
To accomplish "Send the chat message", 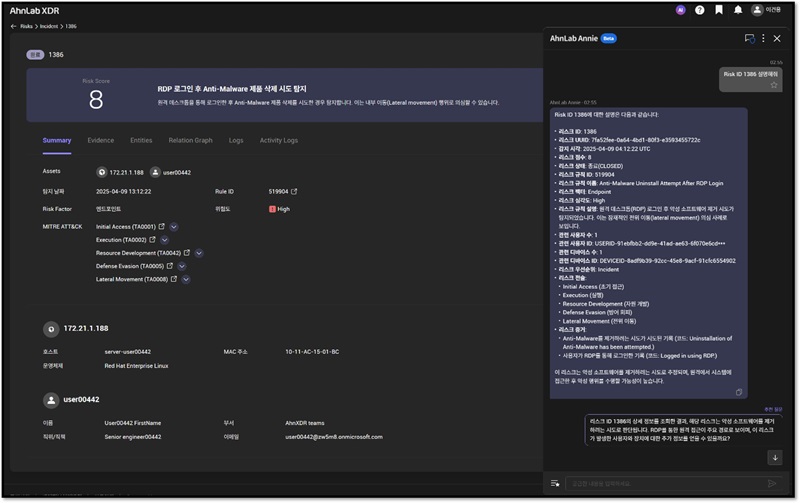I will pyautogui.click(x=772, y=483).
